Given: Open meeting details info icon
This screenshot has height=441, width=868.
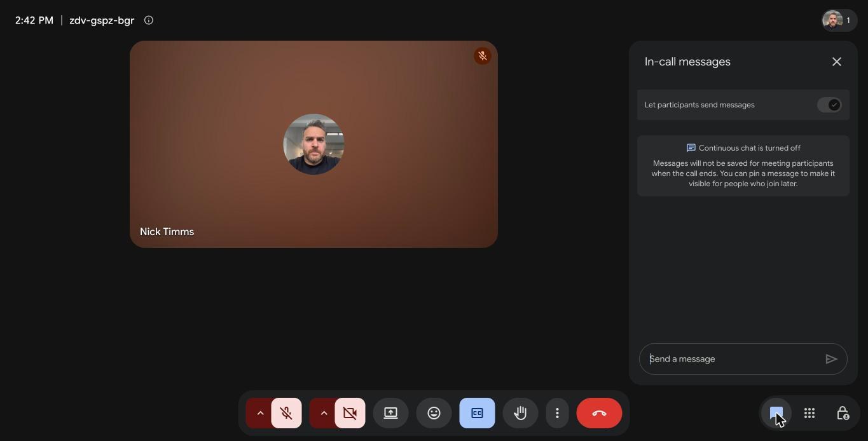Looking at the screenshot, I should click(x=149, y=20).
